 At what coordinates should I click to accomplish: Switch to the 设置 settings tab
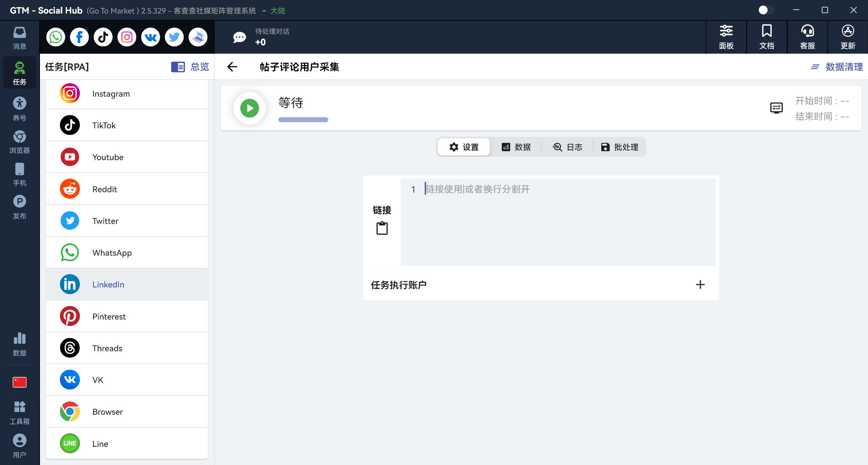pyautogui.click(x=464, y=147)
